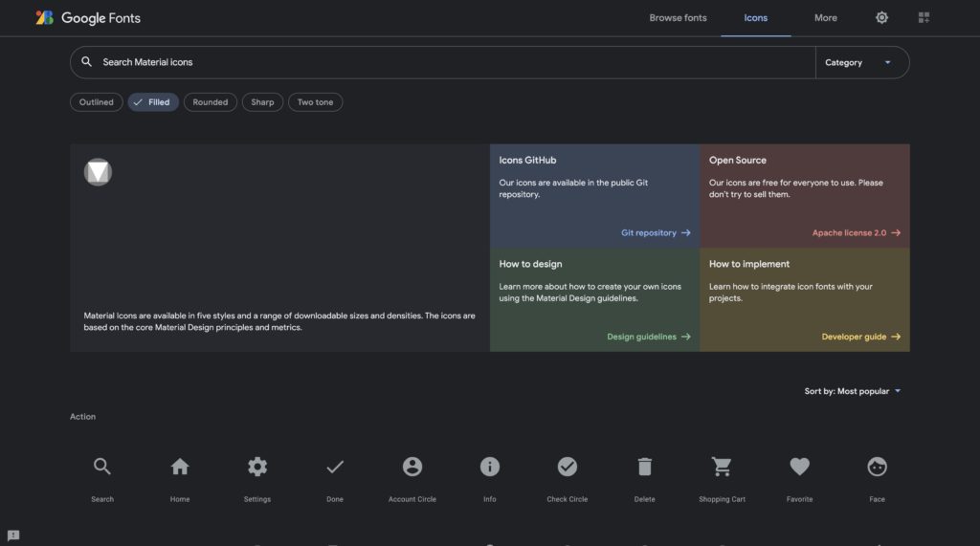
Task: Select the Home icon
Action: [x=179, y=466]
